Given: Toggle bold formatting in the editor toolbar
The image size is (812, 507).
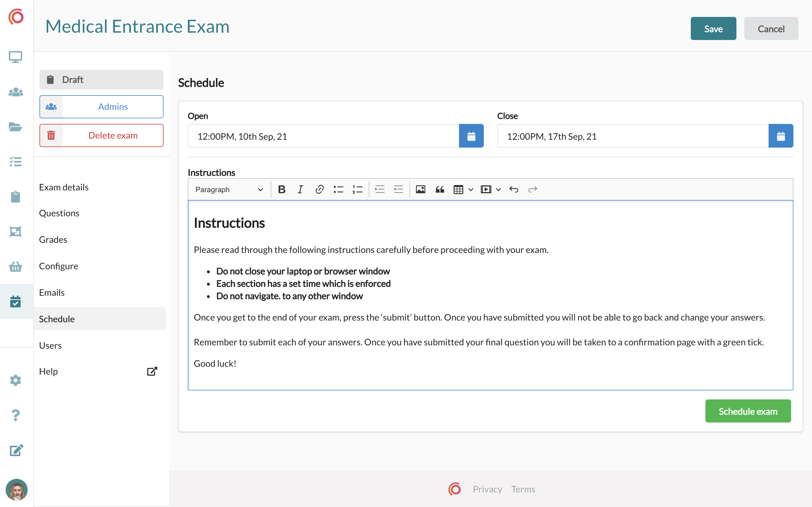Looking at the screenshot, I should 281,190.
